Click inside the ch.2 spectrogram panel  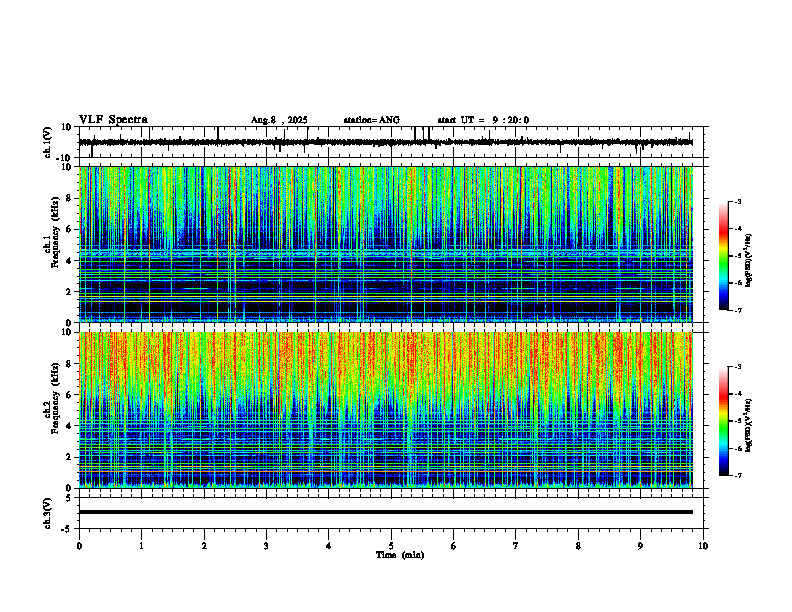pyautogui.click(x=385, y=410)
